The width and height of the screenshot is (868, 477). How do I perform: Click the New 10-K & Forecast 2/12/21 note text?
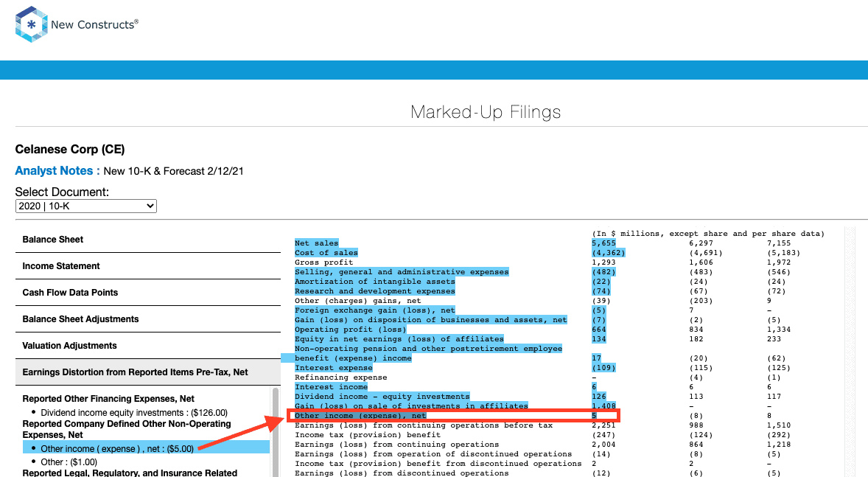[173, 171]
